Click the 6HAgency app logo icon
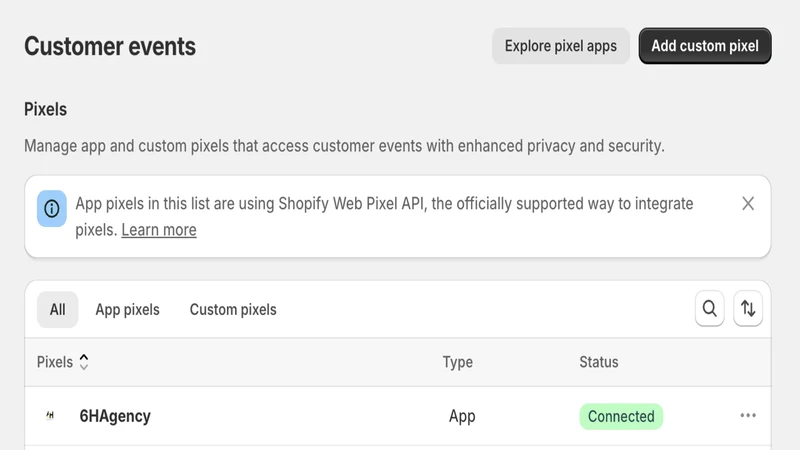Viewport: 800px width, 450px height. pyautogui.click(x=50, y=415)
